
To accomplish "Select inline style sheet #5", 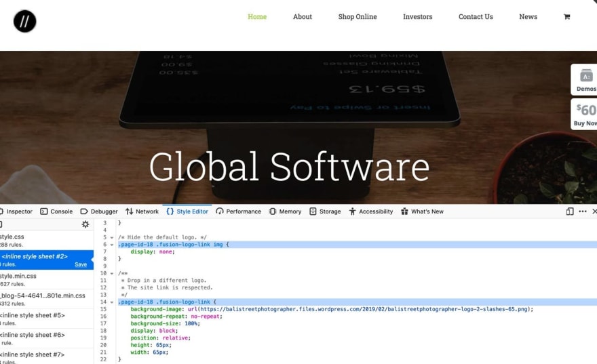I will tap(46, 319).
